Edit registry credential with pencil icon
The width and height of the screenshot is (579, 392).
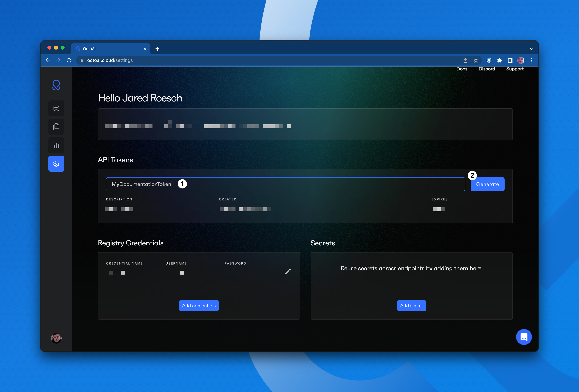(288, 272)
